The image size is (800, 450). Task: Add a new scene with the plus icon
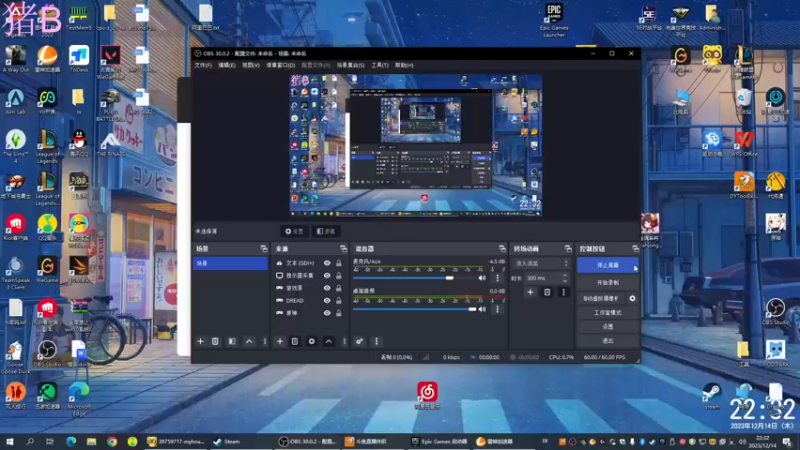(x=200, y=341)
